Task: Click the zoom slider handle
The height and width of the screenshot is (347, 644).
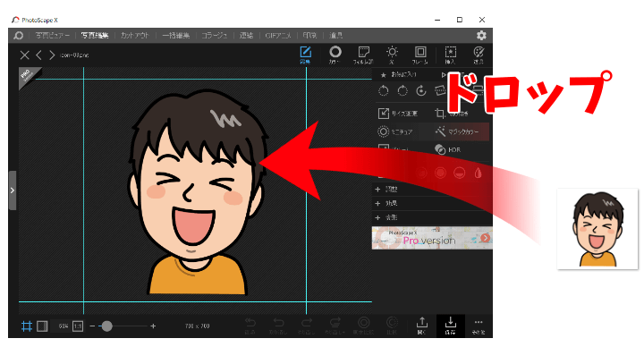Action: pos(106,326)
